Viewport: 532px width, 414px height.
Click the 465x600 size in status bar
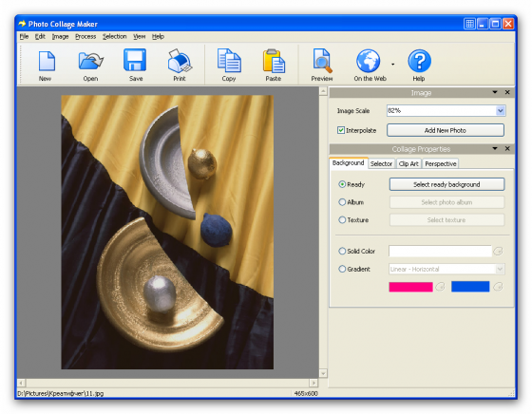tap(306, 393)
